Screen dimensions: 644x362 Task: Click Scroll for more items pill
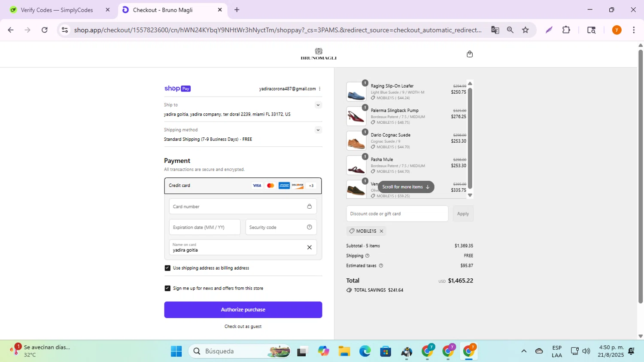pos(406,187)
